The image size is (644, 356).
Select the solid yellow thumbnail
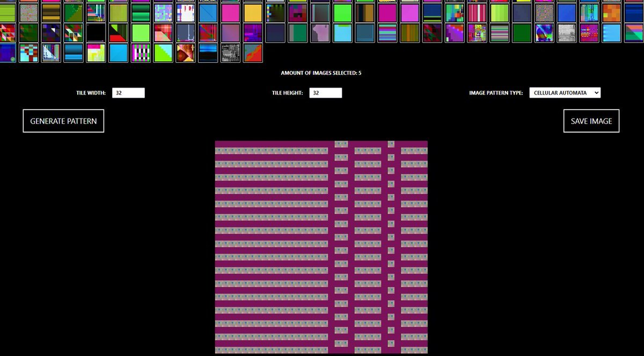(x=253, y=13)
